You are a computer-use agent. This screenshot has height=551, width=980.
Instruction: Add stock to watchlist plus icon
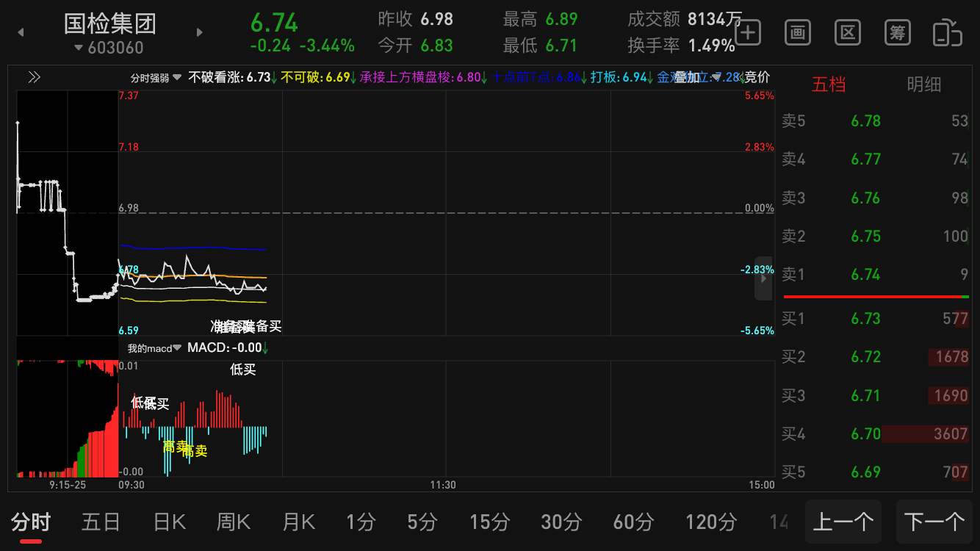748,33
